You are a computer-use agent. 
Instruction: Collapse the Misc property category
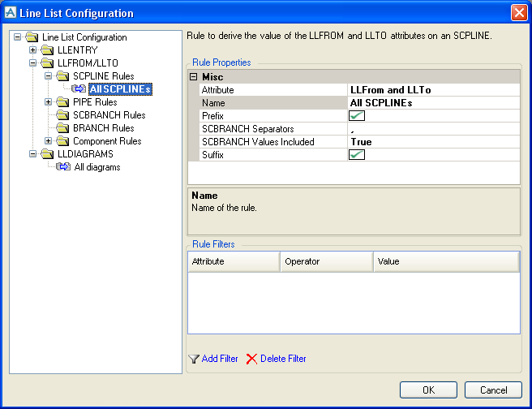194,76
